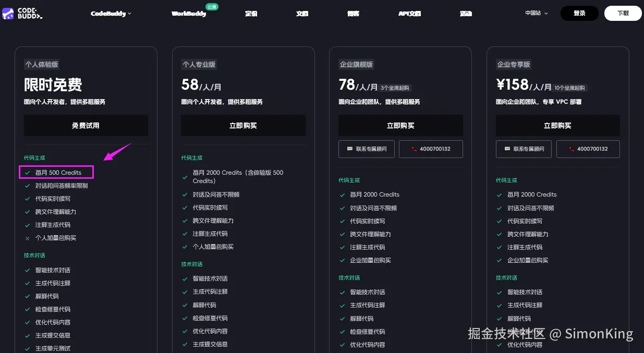This screenshot has height=353, width=644.
Task: Click the 免费试用 button
Action: 86,126
